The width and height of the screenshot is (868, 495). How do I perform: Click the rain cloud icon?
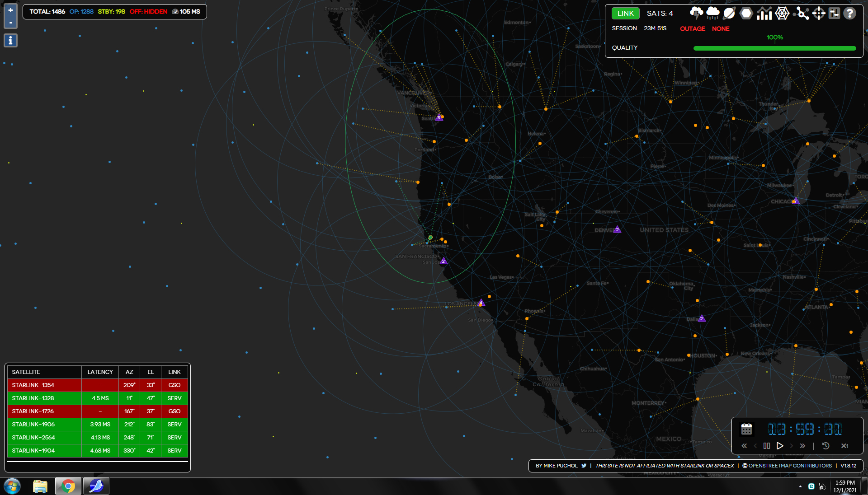tap(712, 13)
